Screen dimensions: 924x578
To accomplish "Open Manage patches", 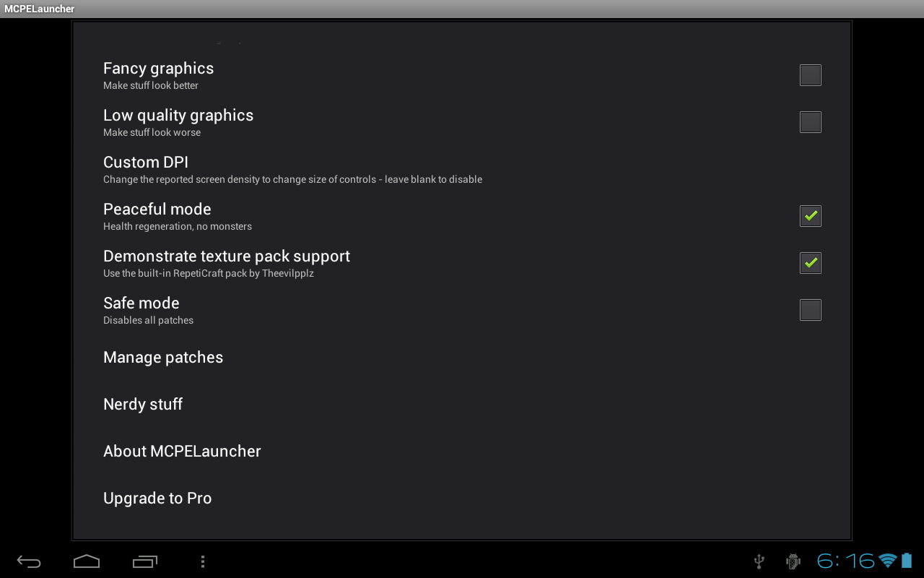I will pos(163,357).
